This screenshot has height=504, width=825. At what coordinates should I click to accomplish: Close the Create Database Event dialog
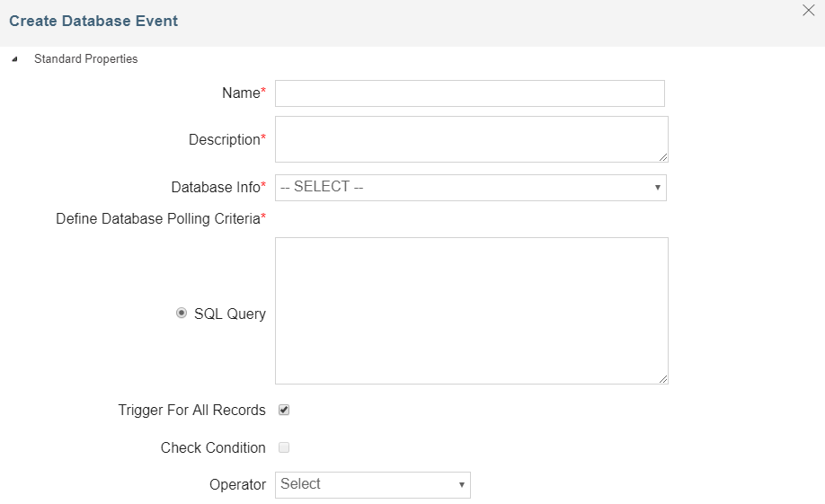(808, 11)
